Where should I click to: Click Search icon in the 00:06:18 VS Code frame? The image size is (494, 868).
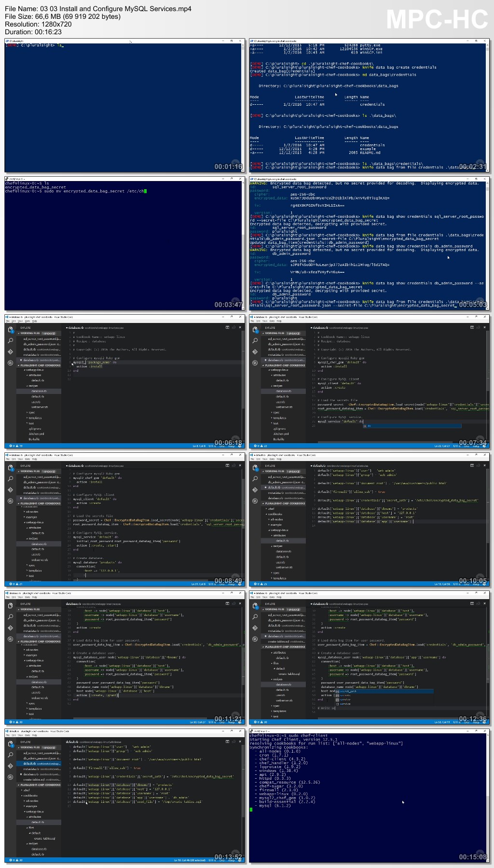click(x=10, y=341)
